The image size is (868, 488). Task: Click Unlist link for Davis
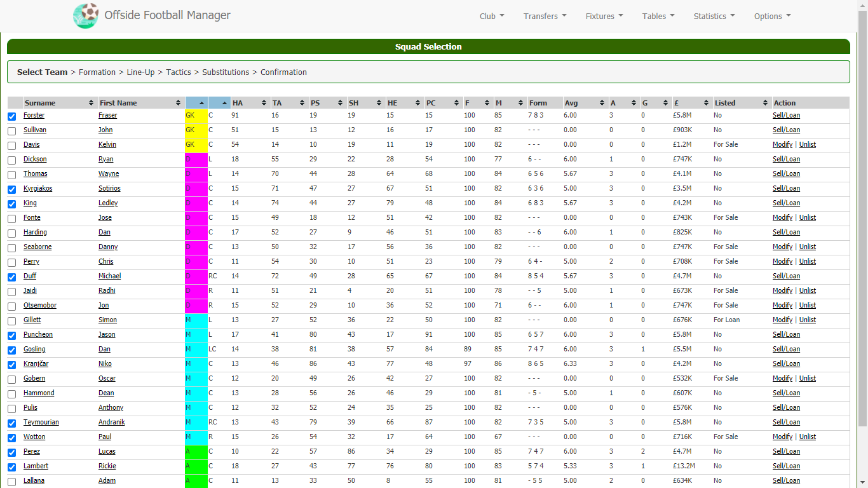[x=807, y=145]
